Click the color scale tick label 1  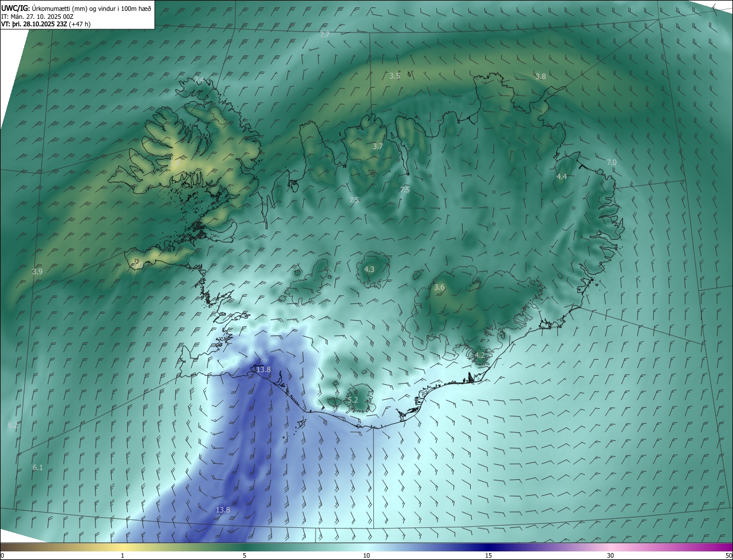tap(123, 555)
